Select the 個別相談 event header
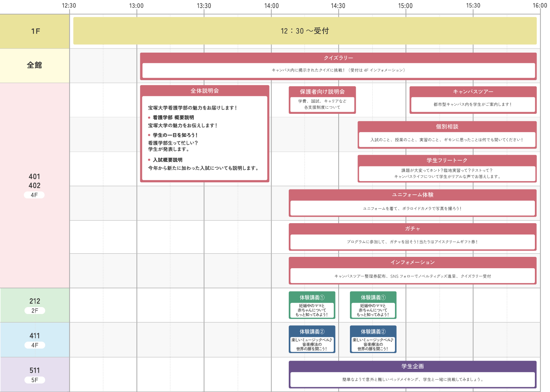 click(447, 127)
